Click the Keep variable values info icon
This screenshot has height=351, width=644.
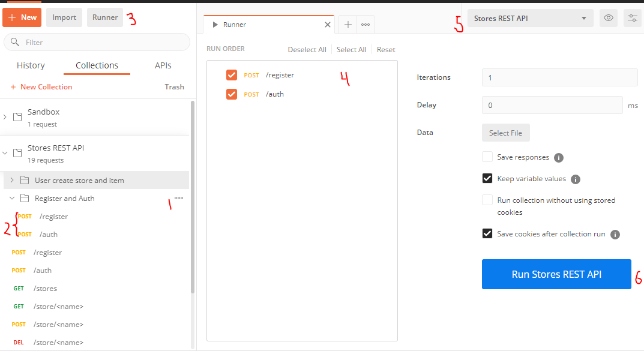click(x=576, y=179)
